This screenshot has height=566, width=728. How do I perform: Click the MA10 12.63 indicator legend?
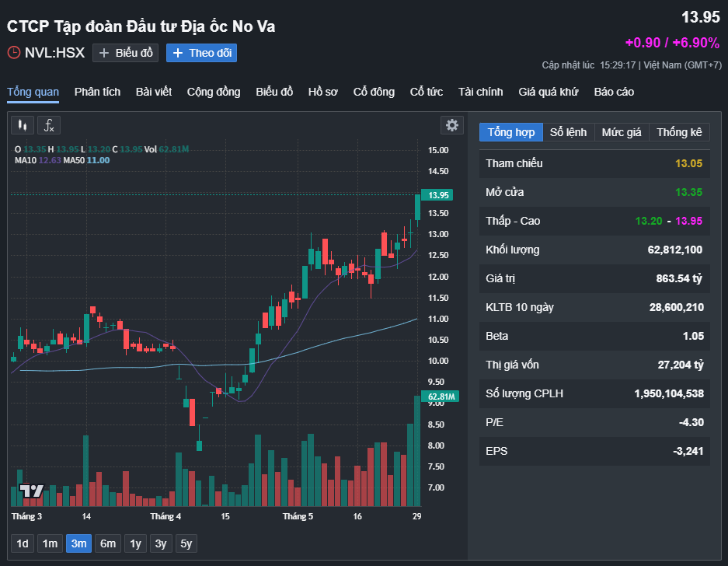[38, 160]
